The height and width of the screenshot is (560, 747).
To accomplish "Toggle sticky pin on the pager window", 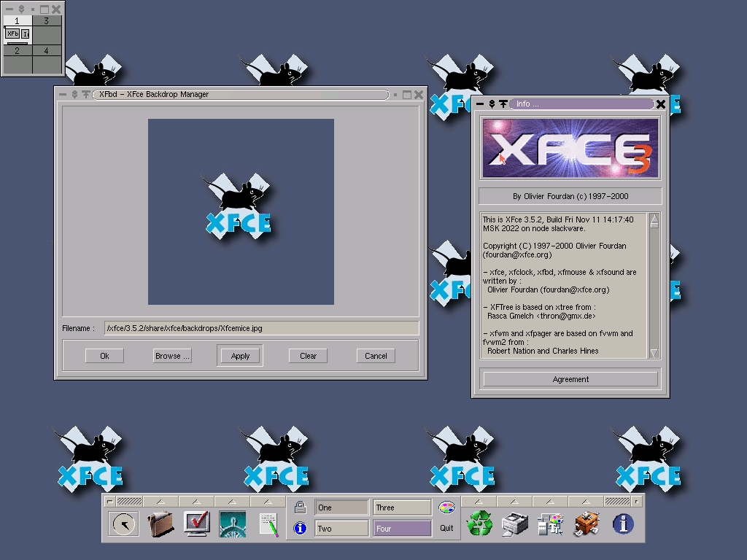I will (x=21, y=9).
